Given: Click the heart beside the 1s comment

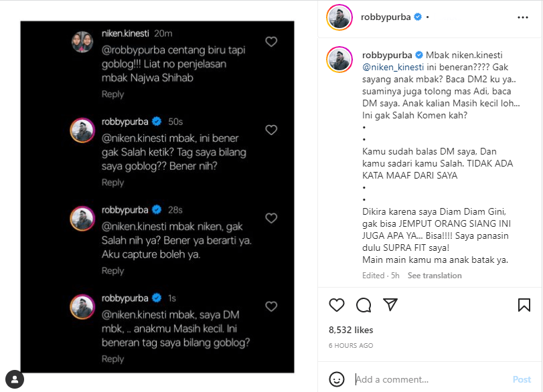Looking at the screenshot, I should (x=271, y=306).
